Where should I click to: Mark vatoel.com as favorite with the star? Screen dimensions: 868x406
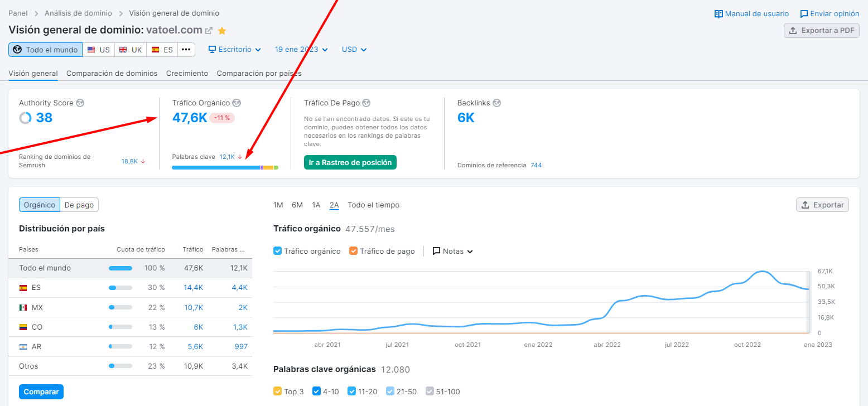[x=221, y=31]
